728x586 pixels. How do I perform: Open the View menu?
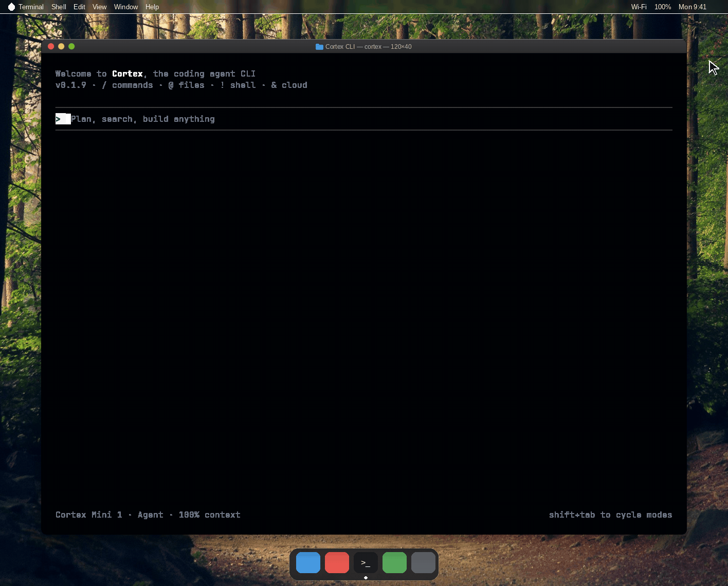click(99, 7)
